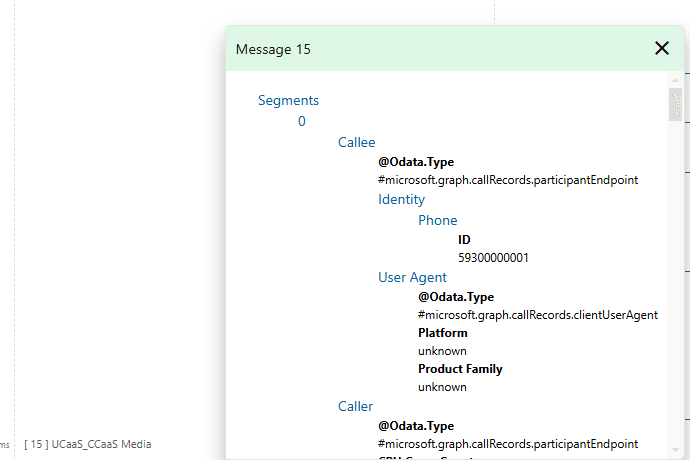Click the Message 15 header title
This screenshot has height=460, width=697.
(273, 49)
